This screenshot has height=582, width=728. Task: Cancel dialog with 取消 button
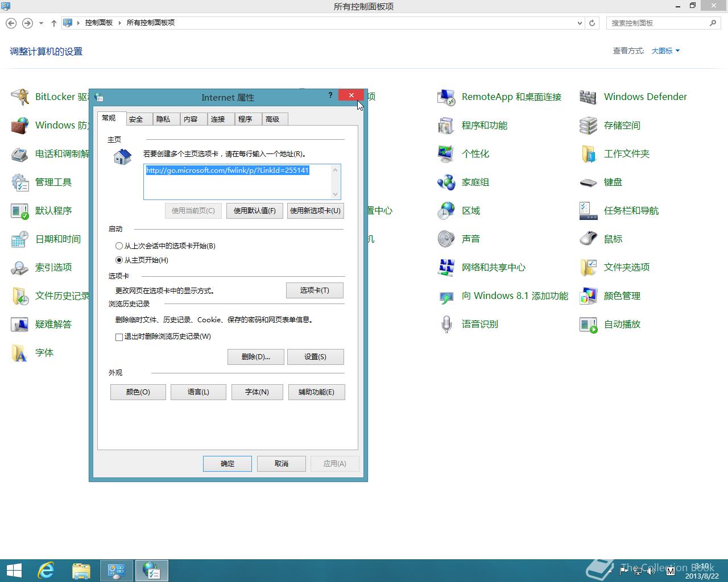(x=282, y=464)
